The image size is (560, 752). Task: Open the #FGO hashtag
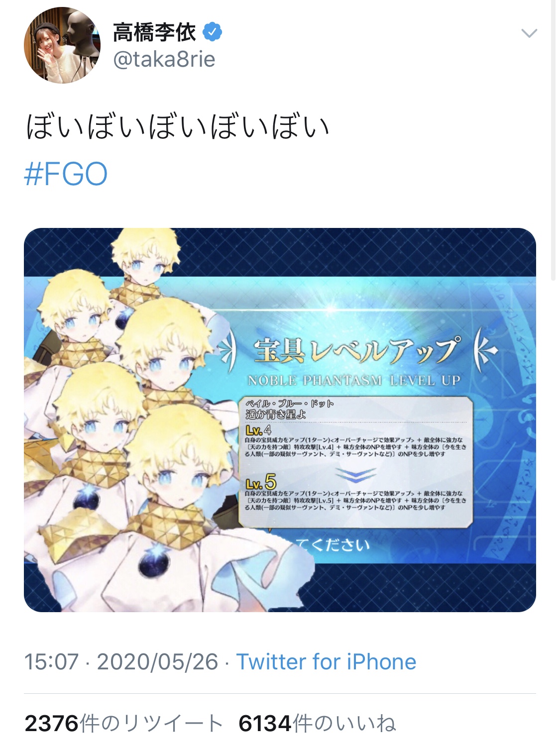tap(66, 174)
